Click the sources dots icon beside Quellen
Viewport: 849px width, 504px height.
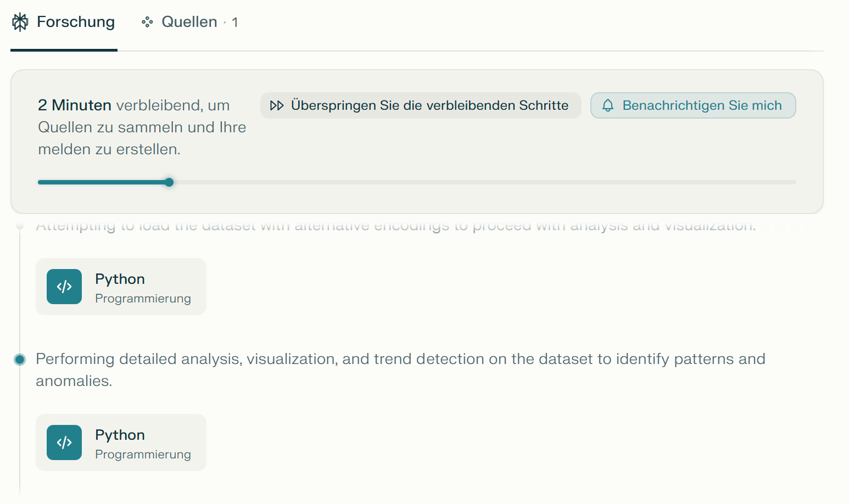(147, 22)
